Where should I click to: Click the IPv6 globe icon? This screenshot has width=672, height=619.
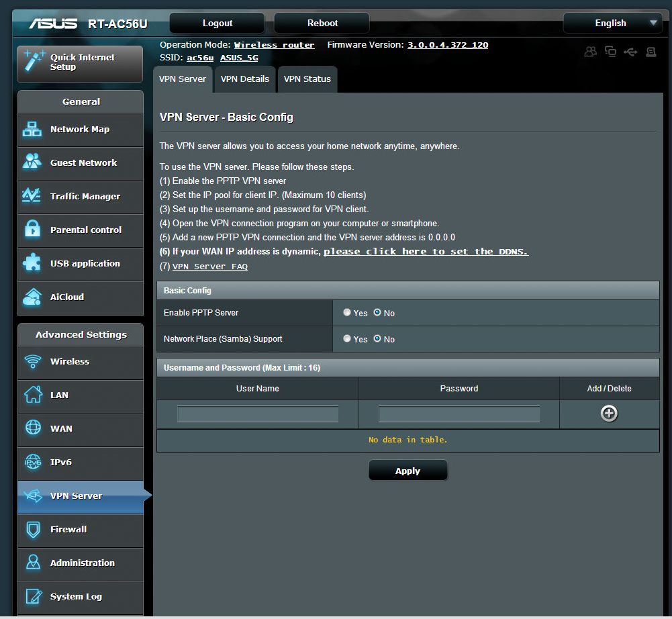pyautogui.click(x=33, y=462)
